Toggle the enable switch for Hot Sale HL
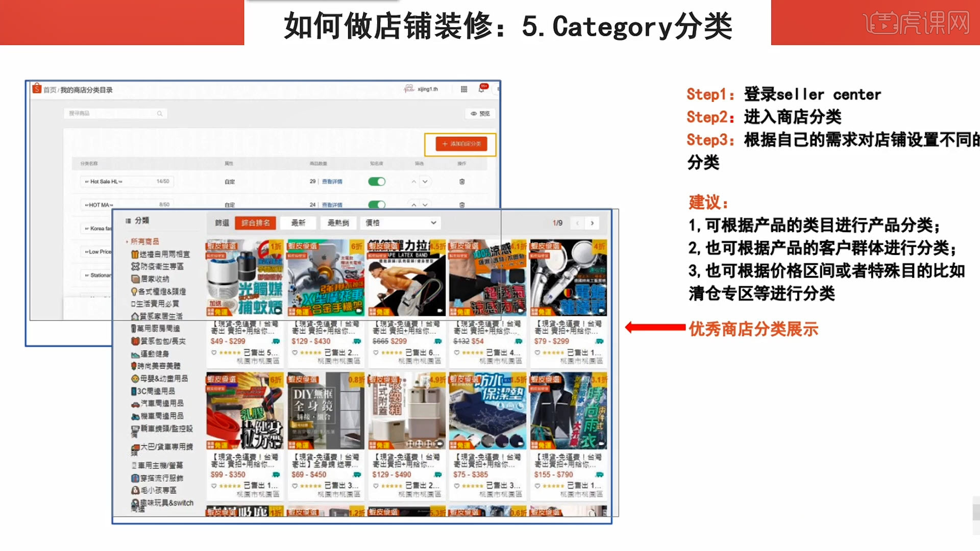Image resolution: width=980 pixels, height=551 pixels. tap(378, 181)
